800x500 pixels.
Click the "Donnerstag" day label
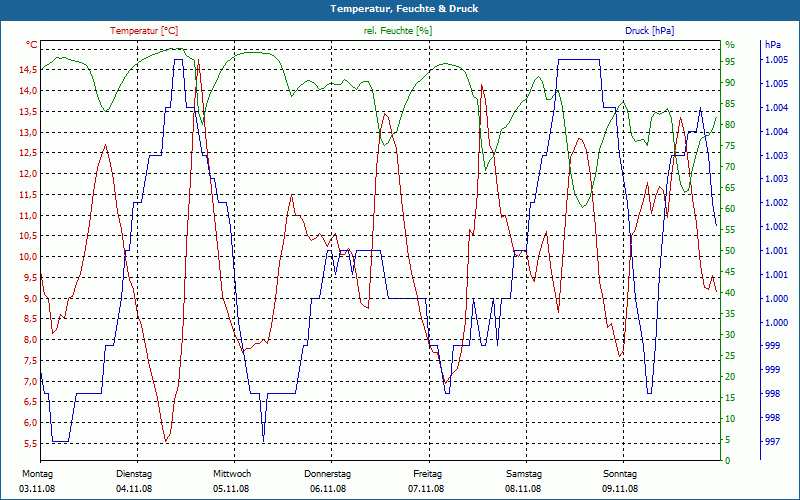[x=328, y=474]
